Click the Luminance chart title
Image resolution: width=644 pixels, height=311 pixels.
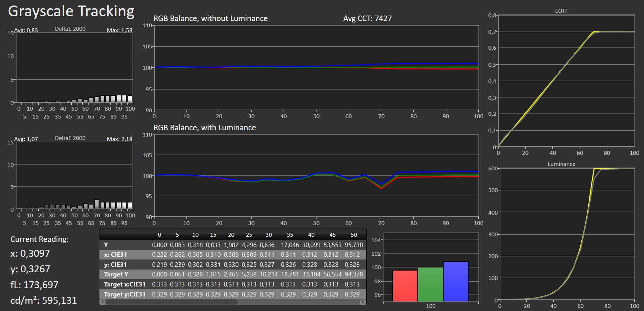[x=561, y=164]
